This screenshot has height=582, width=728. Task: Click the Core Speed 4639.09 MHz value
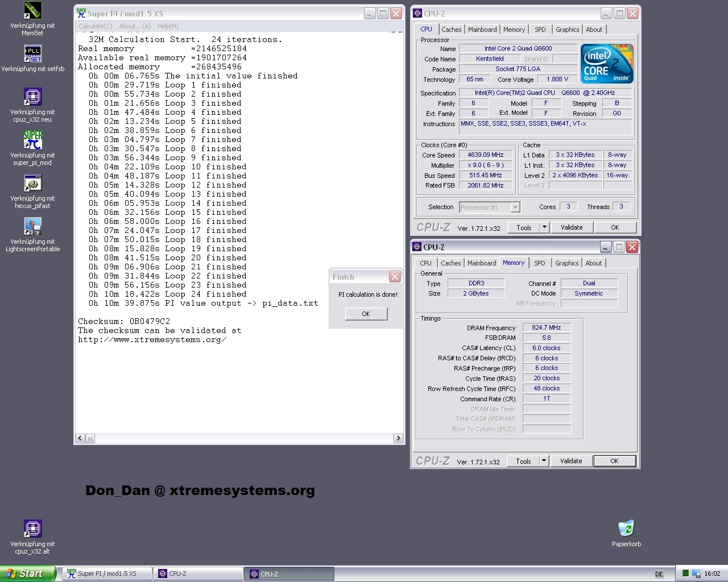pos(486,155)
